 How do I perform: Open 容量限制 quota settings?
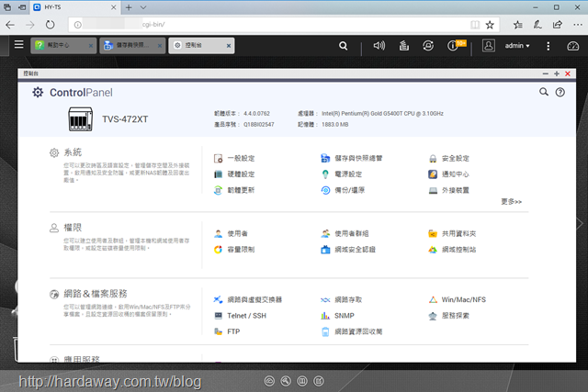click(x=234, y=250)
